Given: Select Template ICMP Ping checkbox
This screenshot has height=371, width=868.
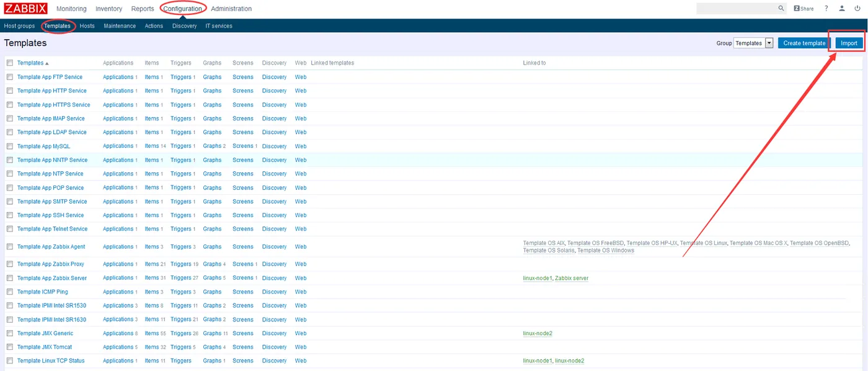Looking at the screenshot, I should pos(9,292).
